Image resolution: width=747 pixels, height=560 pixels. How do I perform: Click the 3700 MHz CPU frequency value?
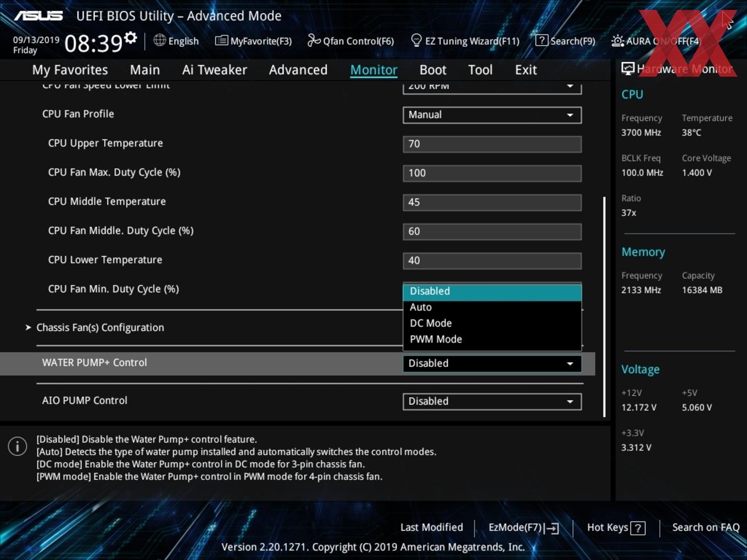click(x=641, y=133)
